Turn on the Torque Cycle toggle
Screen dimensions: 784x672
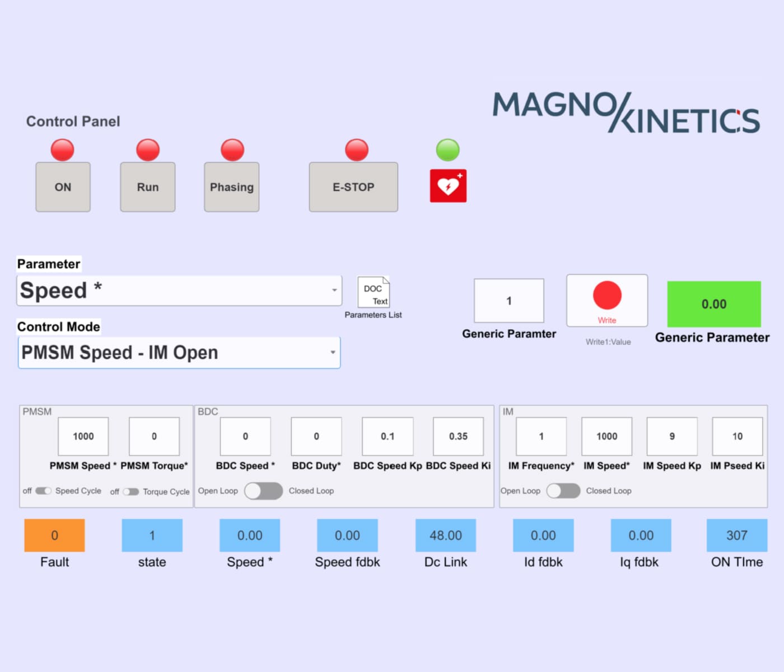pos(132,492)
